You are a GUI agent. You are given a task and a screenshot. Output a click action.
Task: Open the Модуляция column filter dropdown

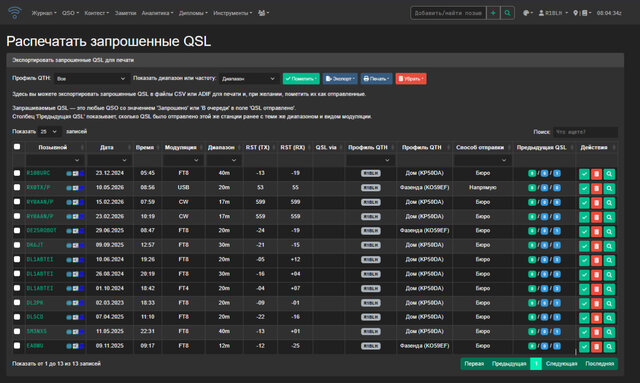182,160
